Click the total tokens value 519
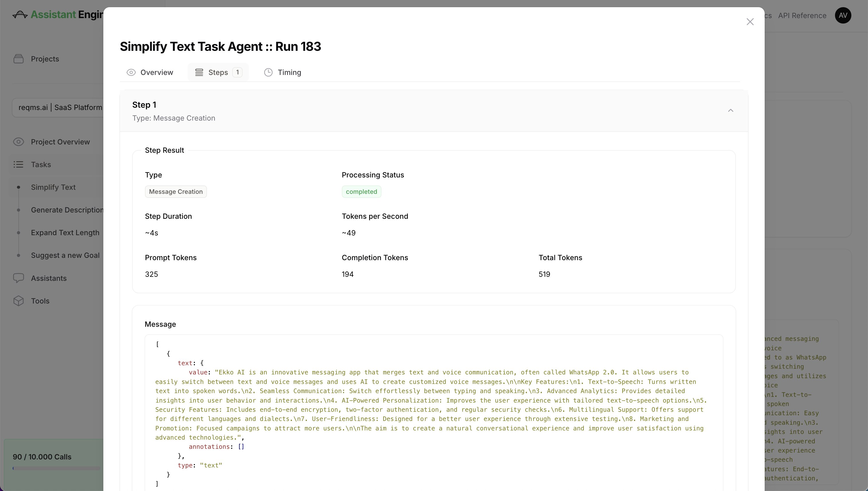This screenshot has width=868, height=491. 544,274
